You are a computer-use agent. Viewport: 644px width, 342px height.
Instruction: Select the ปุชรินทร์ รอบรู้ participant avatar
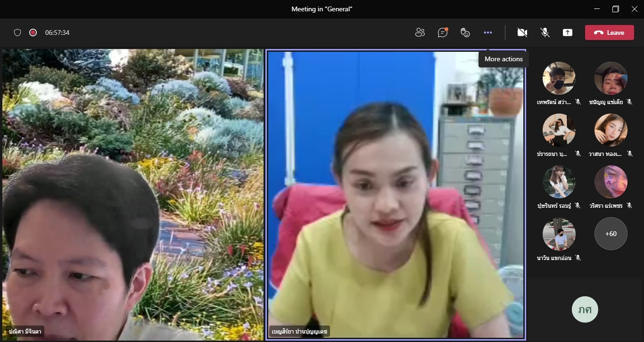559,182
